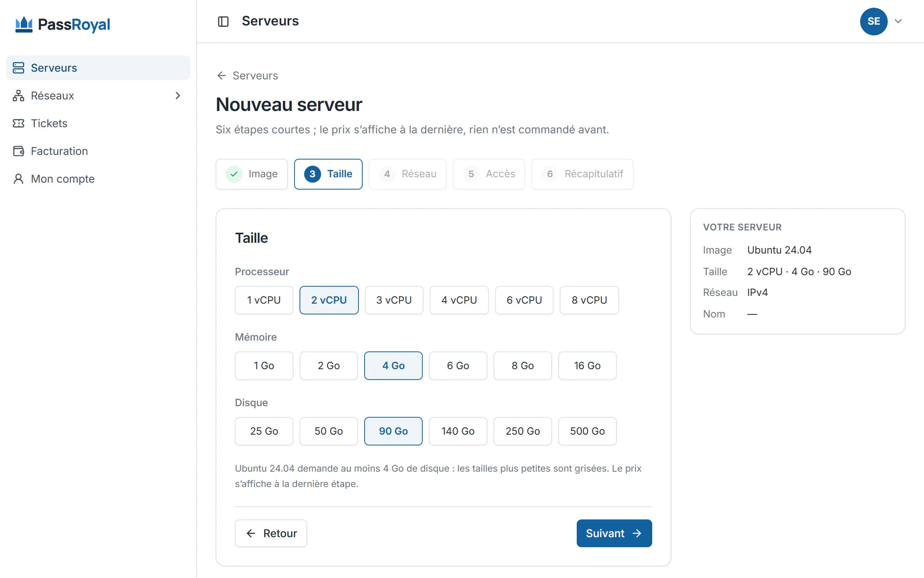The width and height of the screenshot is (924, 578).
Task: Click the SE user avatar
Action: click(874, 21)
